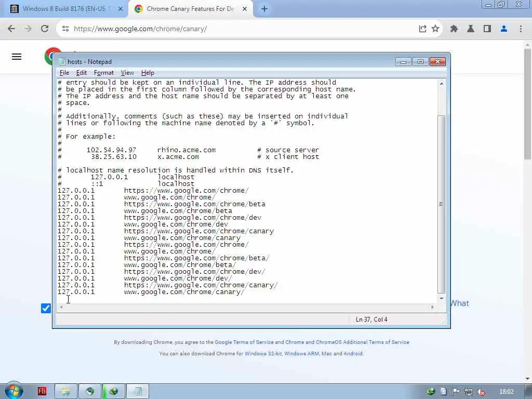Click the muted volume tray icon
Screen dimensions: 532x399
(x=481, y=392)
